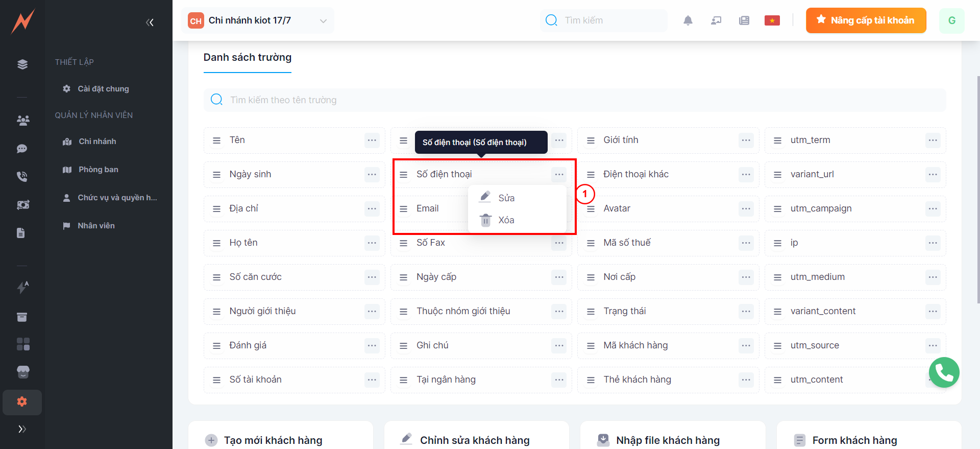
Task: Select Sửa from the context menu
Action: coord(506,198)
